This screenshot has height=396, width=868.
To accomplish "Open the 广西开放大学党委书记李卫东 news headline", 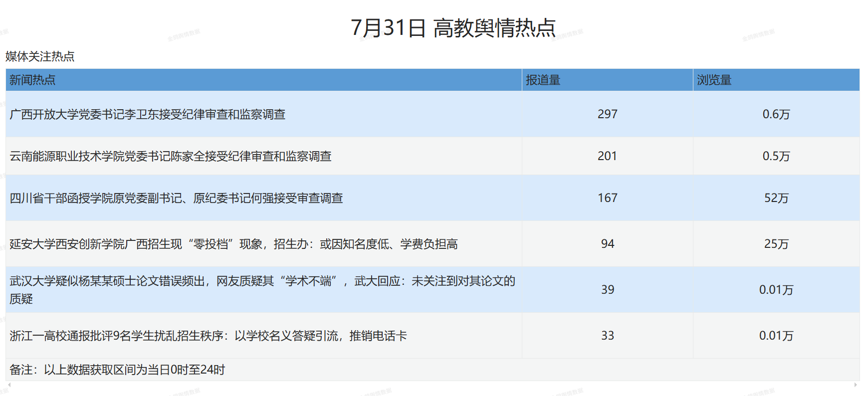I will coord(148,114).
